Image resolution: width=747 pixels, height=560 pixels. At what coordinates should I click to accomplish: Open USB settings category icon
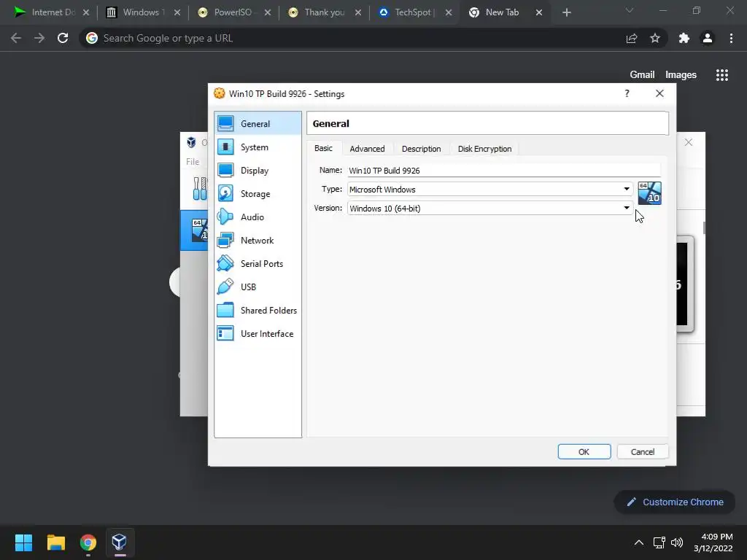tap(225, 287)
